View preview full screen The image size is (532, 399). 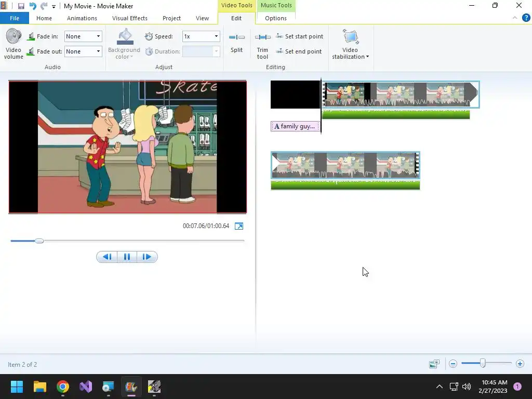[239, 226]
